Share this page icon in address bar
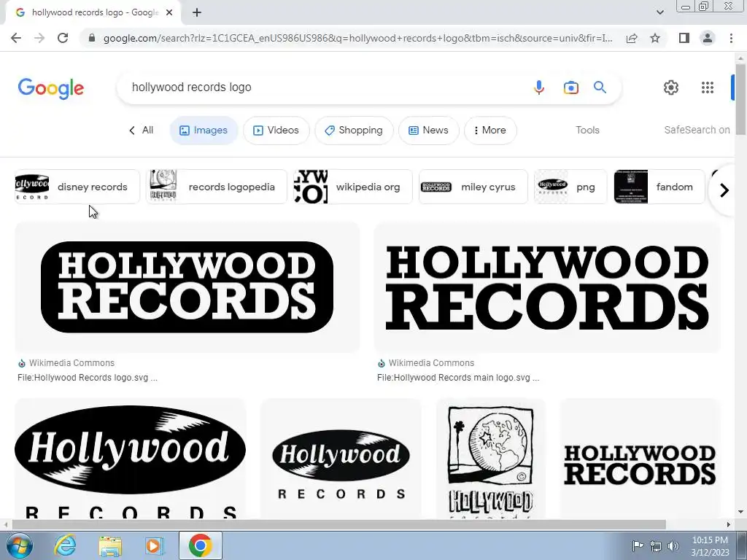 632,38
